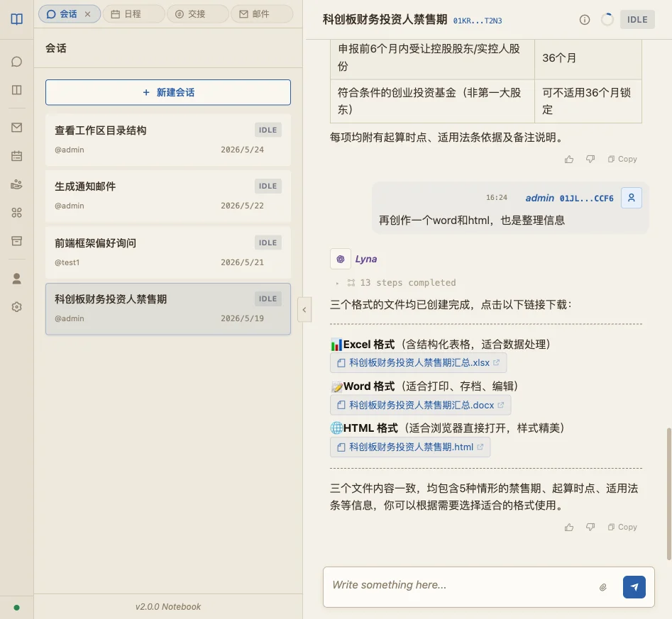The image size is (672, 619).
Task: Click the @test1 author label
Action: (67, 262)
